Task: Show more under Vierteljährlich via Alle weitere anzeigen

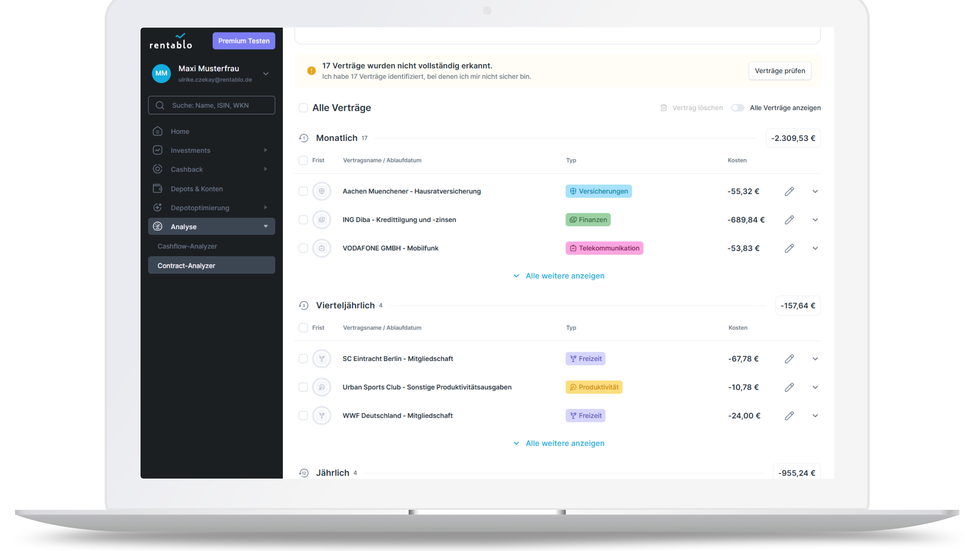Action: [558, 443]
